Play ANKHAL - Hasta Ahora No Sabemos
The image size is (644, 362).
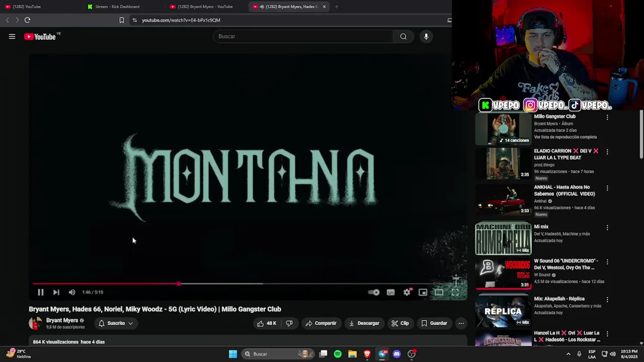(x=503, y=200)
